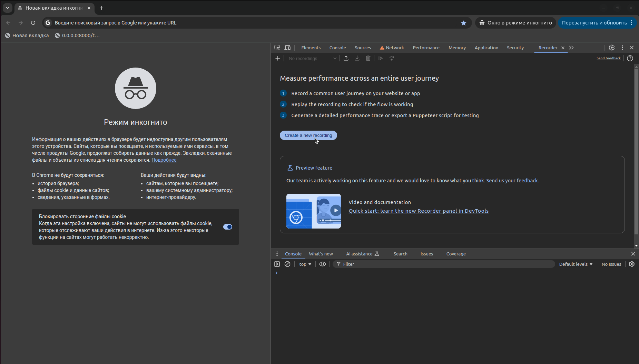This screenshot has height=364, width=639.
Task: Clear the console with the ban icon
Action: (287, 264)
